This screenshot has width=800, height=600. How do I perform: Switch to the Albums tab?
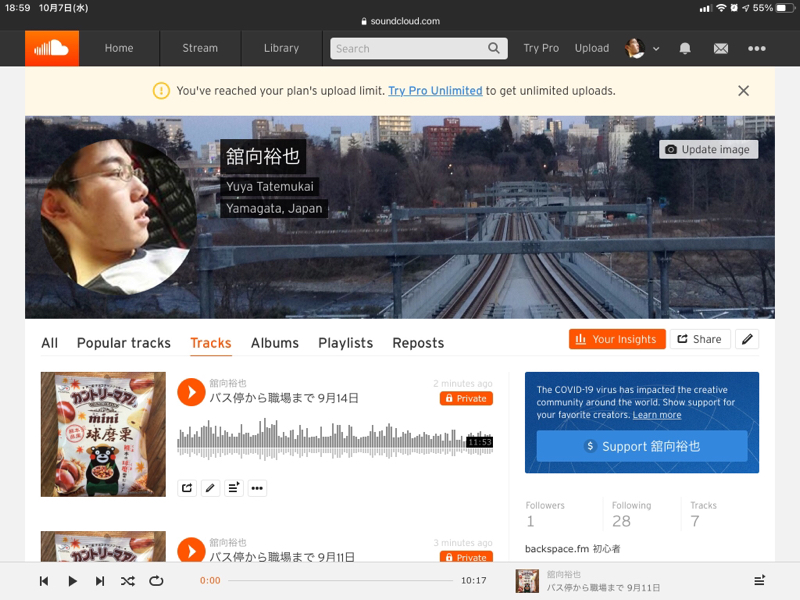pyautogui.click(x=274, y=343)
